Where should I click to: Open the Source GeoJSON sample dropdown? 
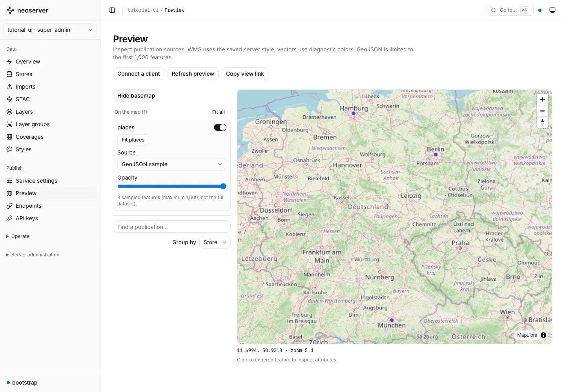pyautogui.click(x=172, y=164)
